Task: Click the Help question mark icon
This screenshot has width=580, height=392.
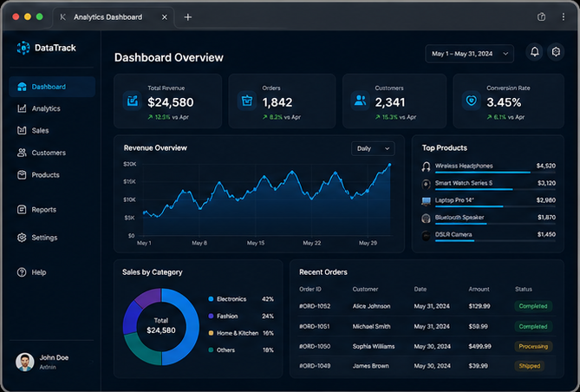Action: pos(22,272)
